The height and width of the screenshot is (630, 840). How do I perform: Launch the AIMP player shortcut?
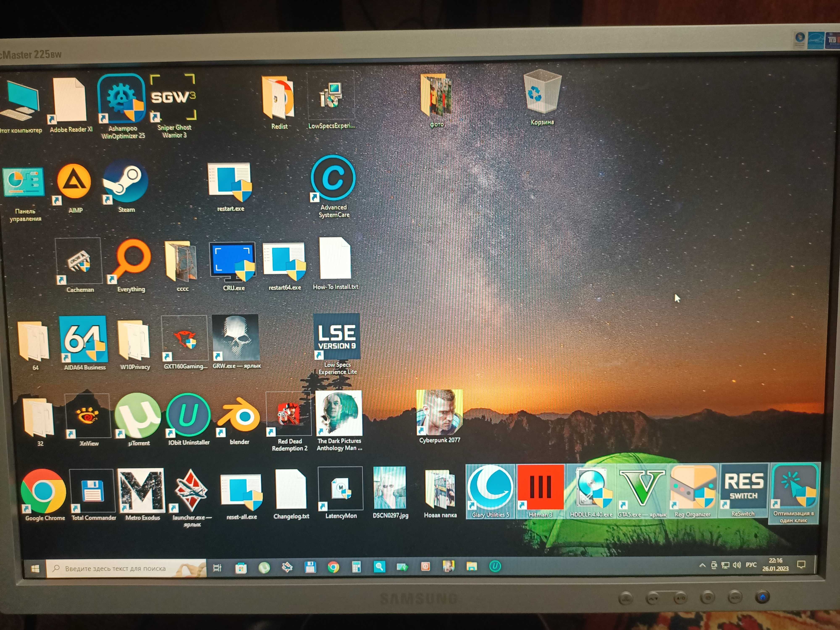[74, 188]
